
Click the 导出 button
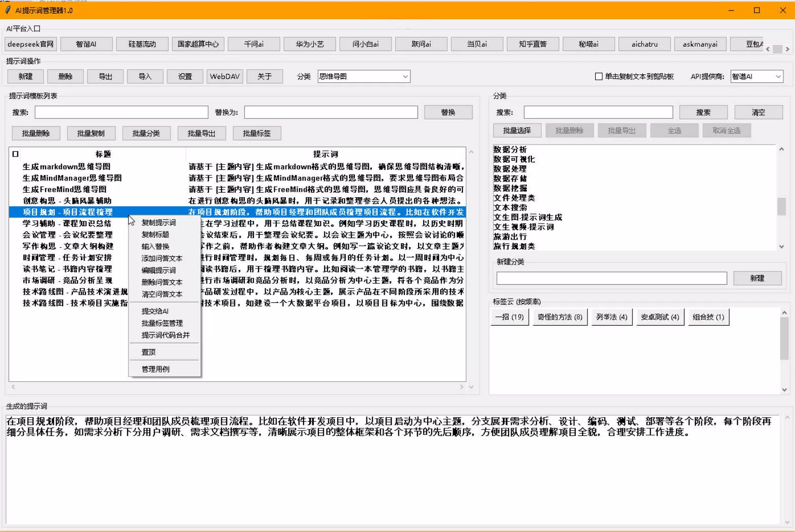coord(105,76)
